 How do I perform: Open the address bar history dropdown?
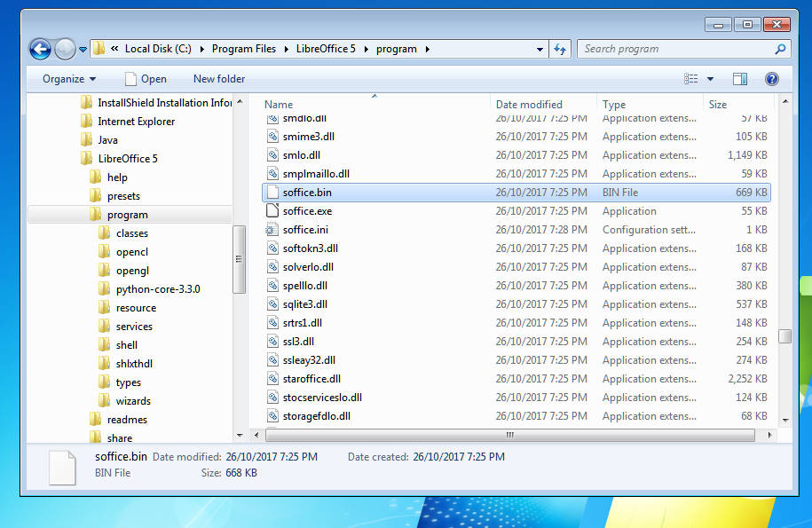click(540, 49)
